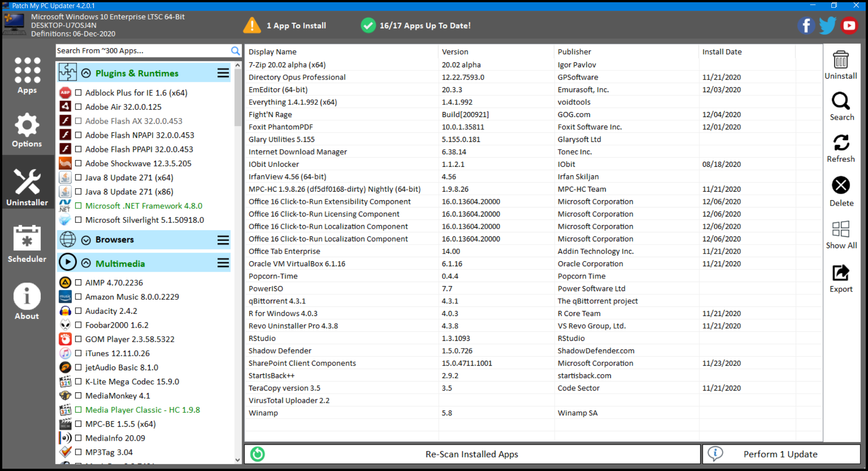The height and width of the screenshot is (471, 868).
Task: Tick Java 8 Update 271 (x64) checkbox
Action: [x=78, y=177]
